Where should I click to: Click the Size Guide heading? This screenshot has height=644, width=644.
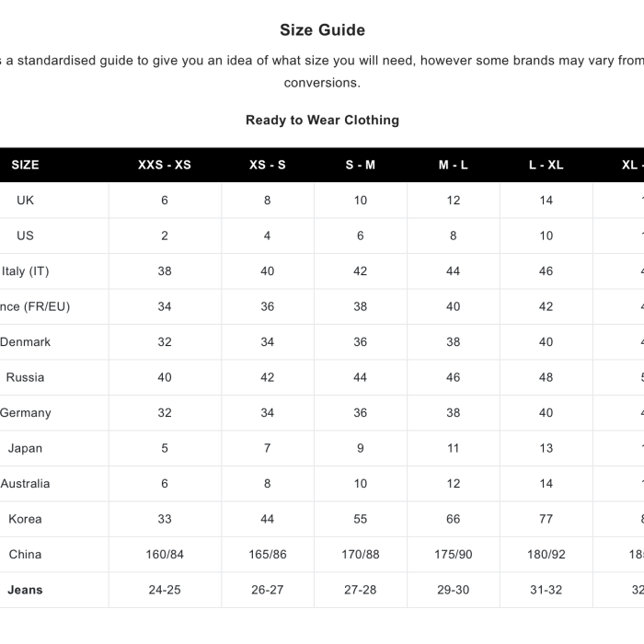322,30
